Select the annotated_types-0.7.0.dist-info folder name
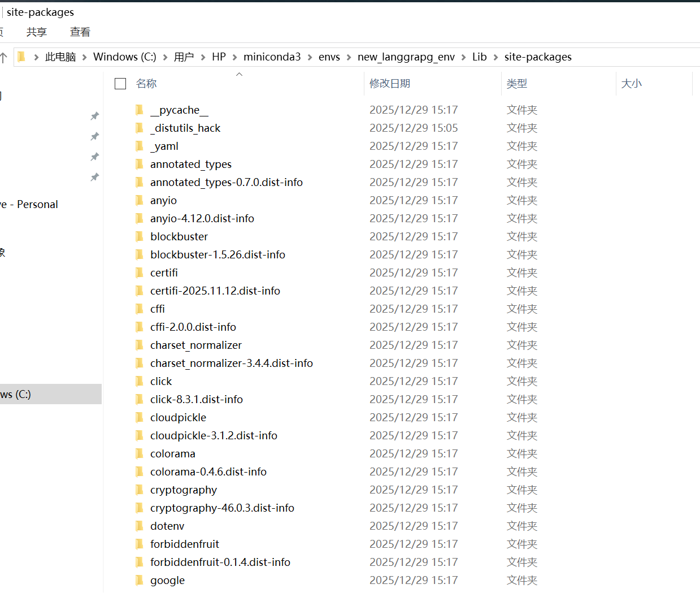The height and width of the screenshot is (597, 700). (227, 182)
